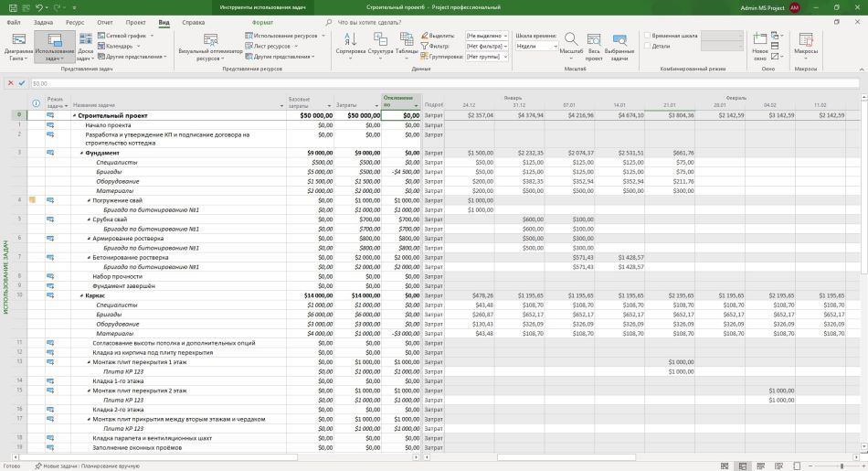Click the Что вы хотите сделать search field
Viewport: 868px width, 471px height.
(369, 23)
